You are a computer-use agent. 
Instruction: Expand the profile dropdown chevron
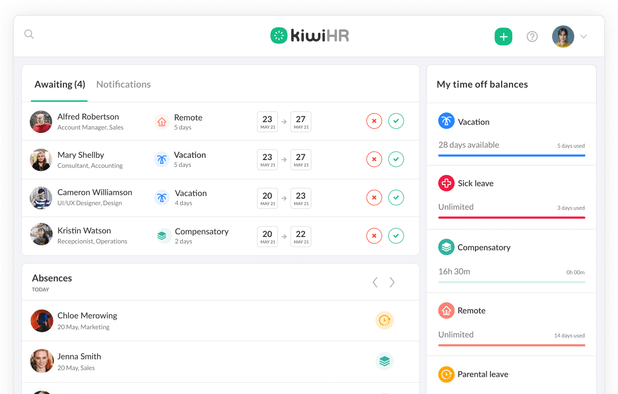[584, 37]
